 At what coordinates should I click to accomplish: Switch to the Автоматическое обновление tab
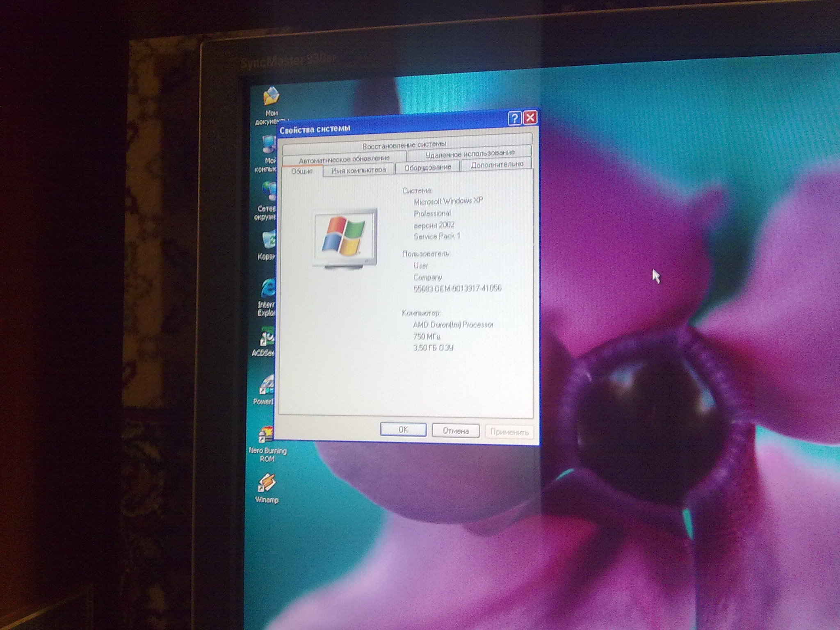tap(344, 158)
